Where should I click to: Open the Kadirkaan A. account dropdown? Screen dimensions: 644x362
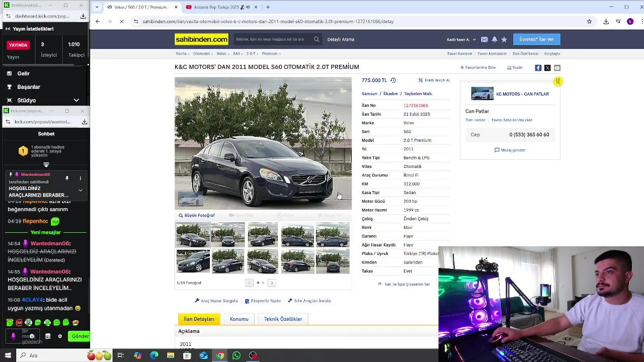461,39
